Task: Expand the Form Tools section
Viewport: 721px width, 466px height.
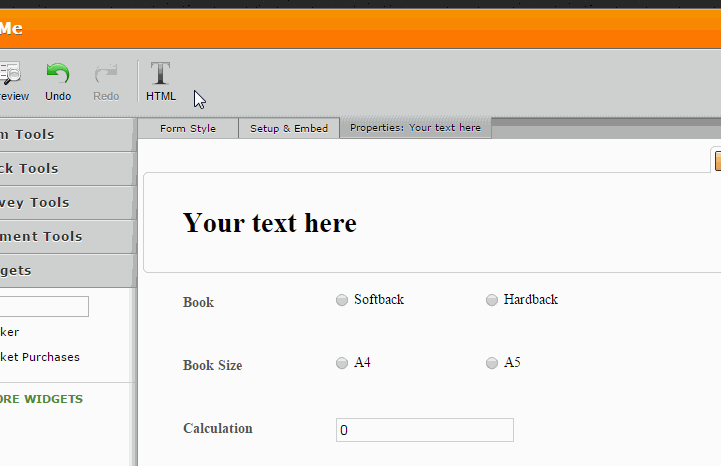Action: coord(68,134)
